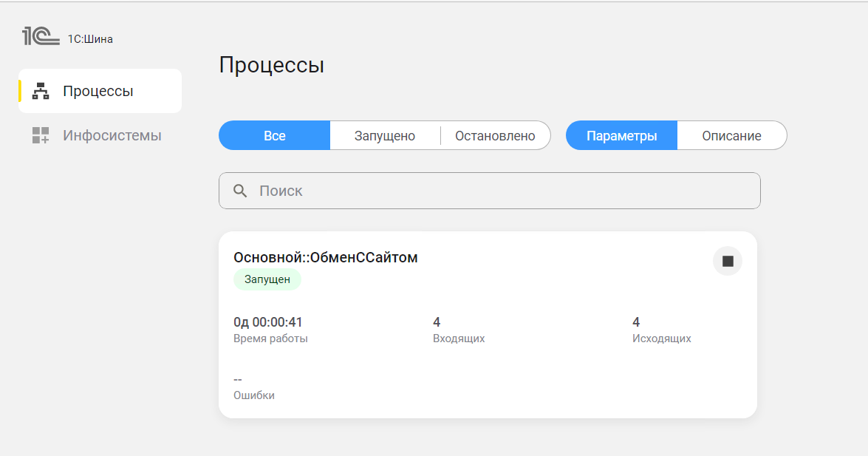Open the Процессы sidebar menu item
Image resolution: width=868 pixels, height=456 pixels.
click(100, 92)
